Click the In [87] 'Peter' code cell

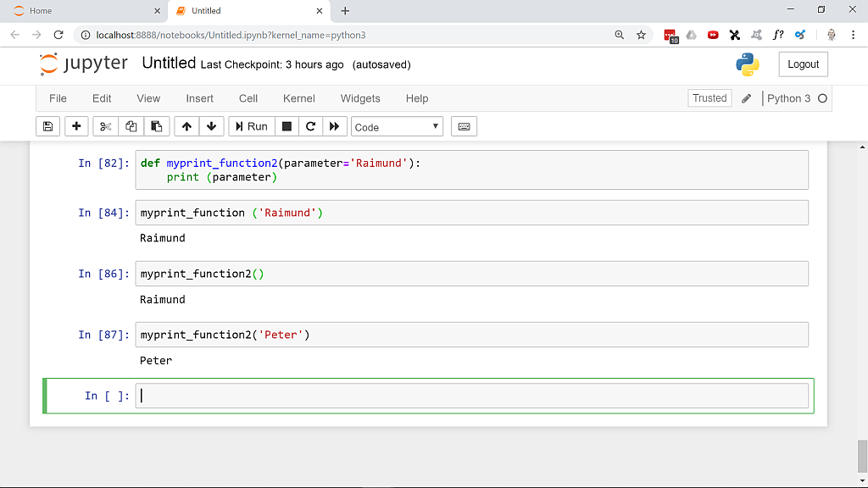pos(471,335)
